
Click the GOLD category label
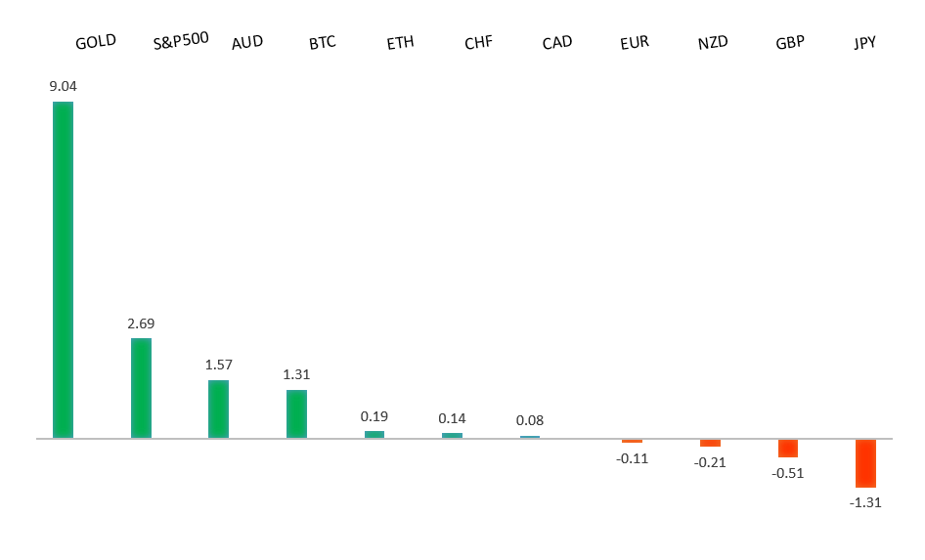(x=96, y=41)
